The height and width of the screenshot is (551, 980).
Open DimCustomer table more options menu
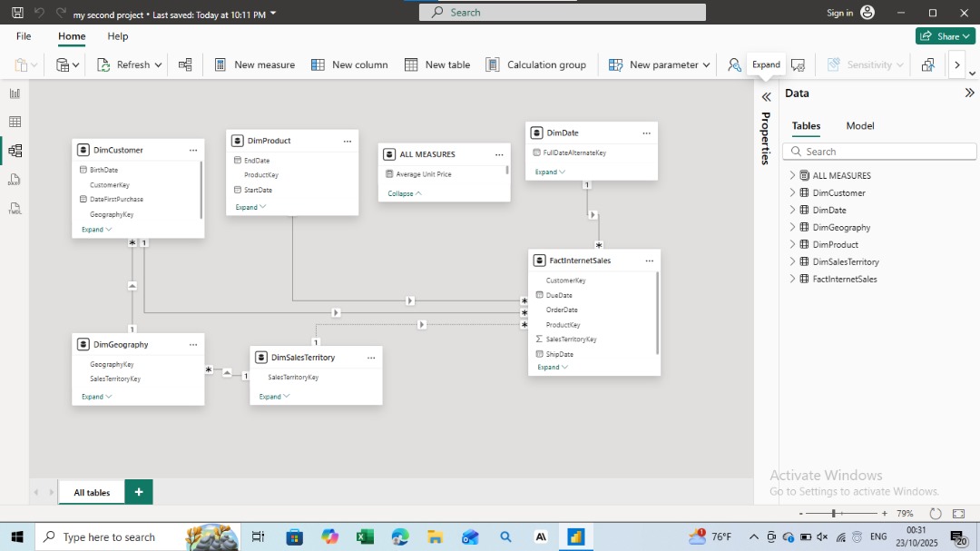[x=193, y=150]
